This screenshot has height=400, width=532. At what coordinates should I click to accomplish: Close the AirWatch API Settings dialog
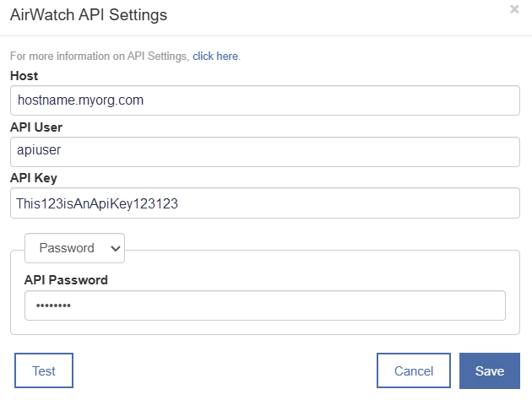coord(514,9)
